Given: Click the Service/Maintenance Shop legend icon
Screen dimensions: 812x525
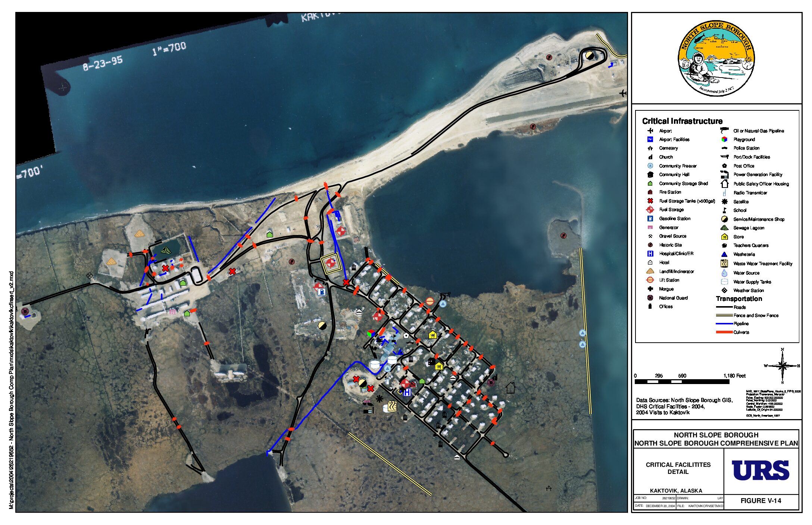Looking at the screenshot, I should tap(724, 219).
